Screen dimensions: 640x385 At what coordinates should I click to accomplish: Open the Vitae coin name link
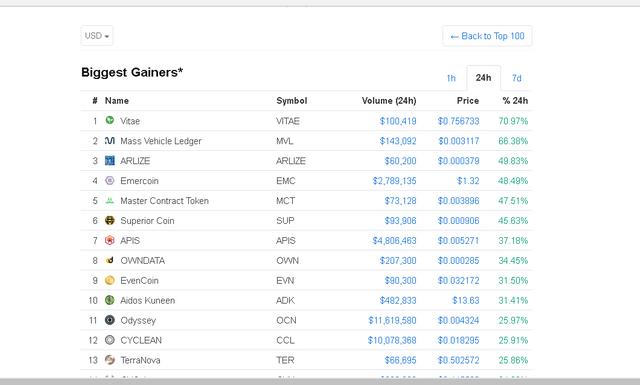[x=130, y=121]
